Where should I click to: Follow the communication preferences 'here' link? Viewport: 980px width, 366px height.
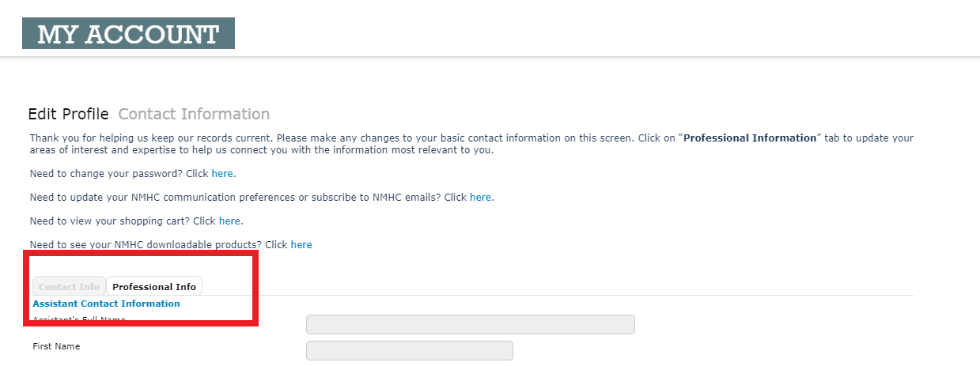click(480, 197)
